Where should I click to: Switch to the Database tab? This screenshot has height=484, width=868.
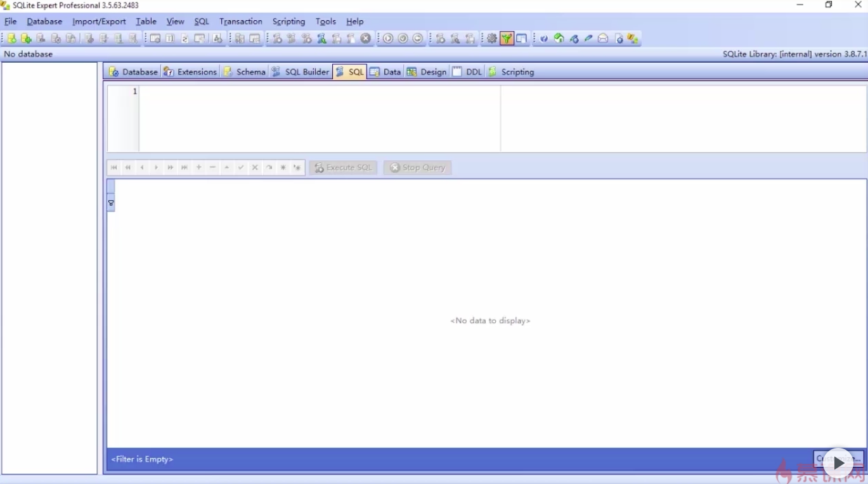click(133, 72)
